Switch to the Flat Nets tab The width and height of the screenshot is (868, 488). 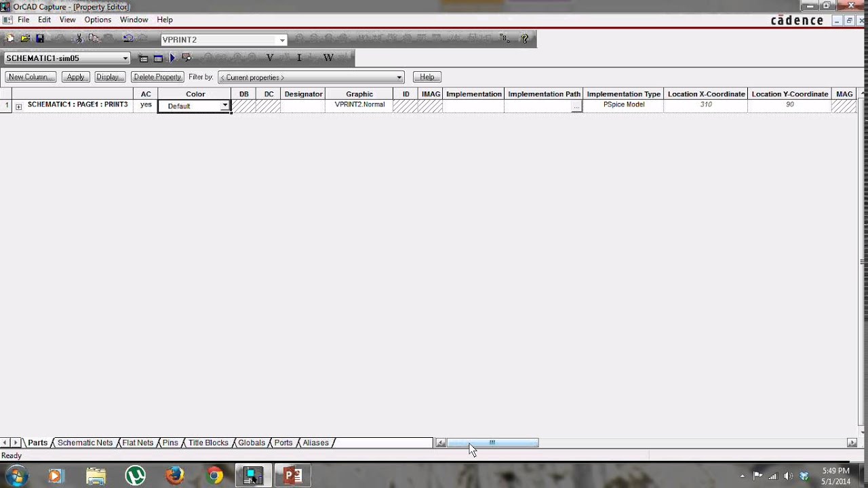[x=138, y=443]
